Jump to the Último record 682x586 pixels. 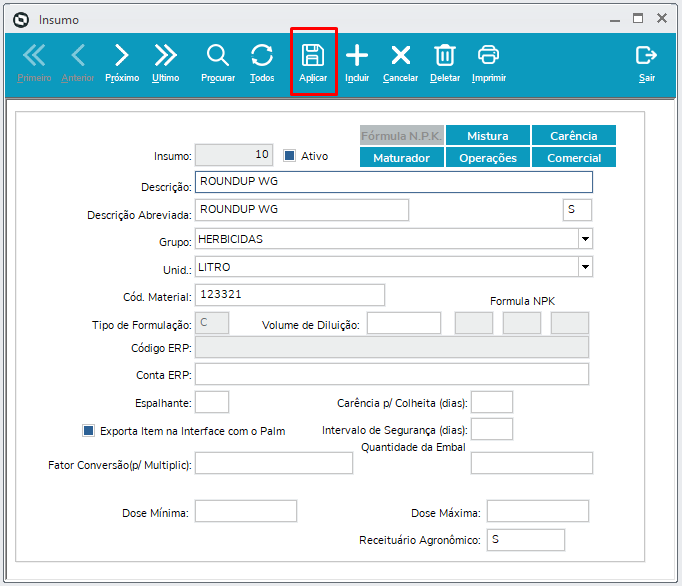pos(166,55)
